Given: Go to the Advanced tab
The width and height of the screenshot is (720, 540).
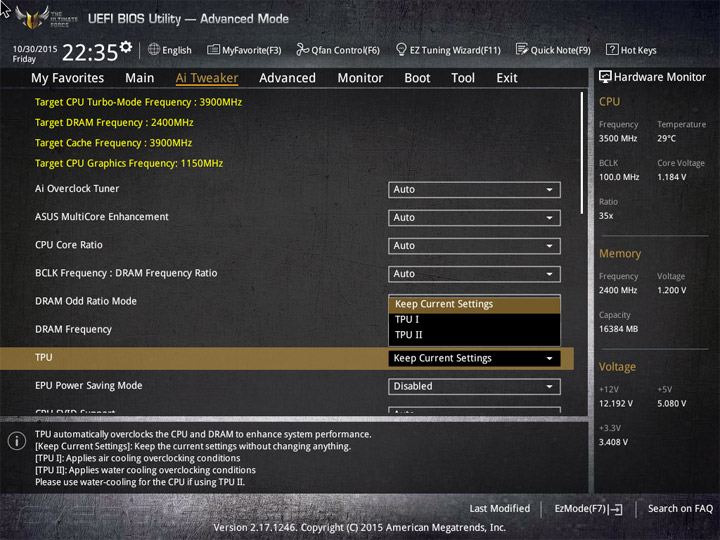Looking at the screenshot, I should pyautogui.click(x=287, y=78).
